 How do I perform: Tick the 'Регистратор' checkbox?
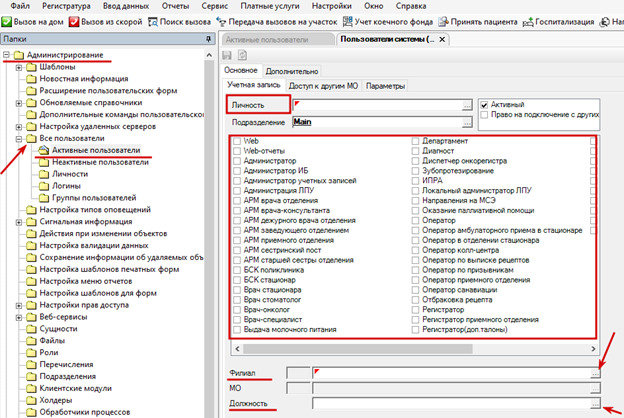point(415,310)
